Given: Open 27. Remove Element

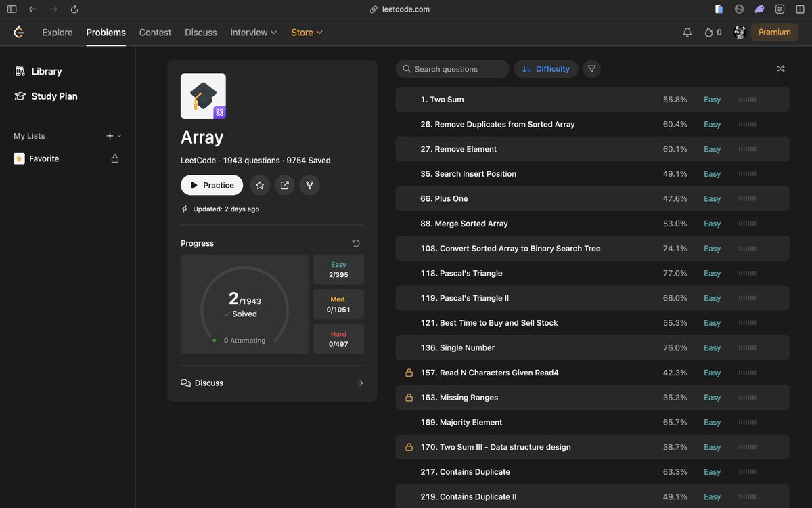Looking at the screenshot, I should pos(458,149).
